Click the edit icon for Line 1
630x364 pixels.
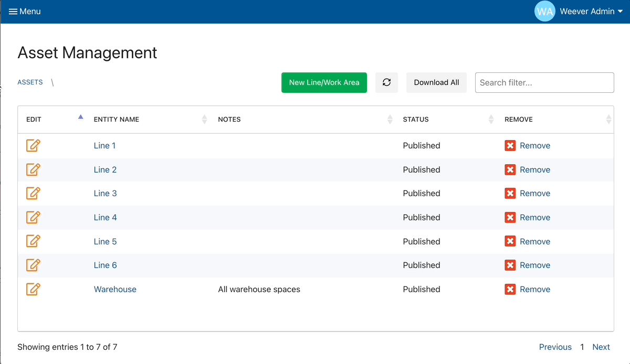coord(33,146)
